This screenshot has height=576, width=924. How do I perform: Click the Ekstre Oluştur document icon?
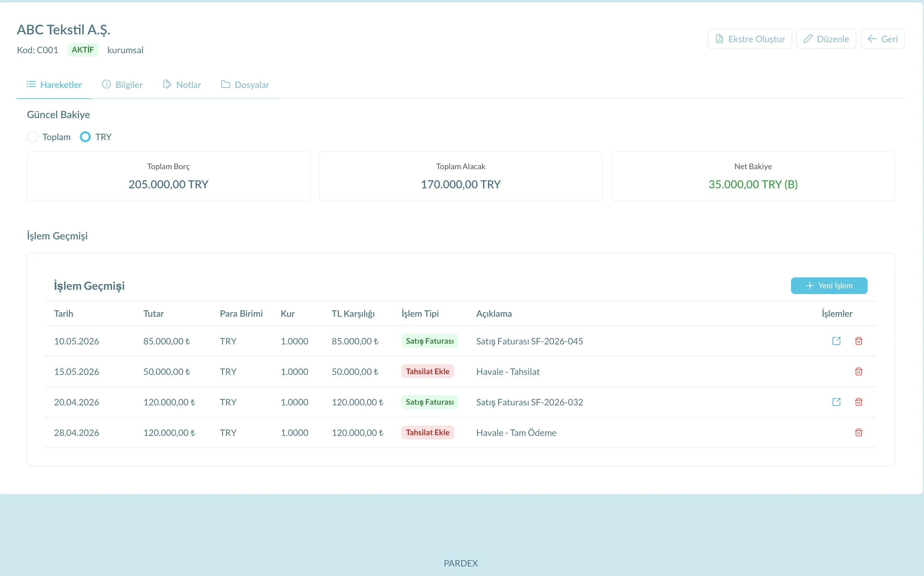pyautogui.click(x=719, y=39)
